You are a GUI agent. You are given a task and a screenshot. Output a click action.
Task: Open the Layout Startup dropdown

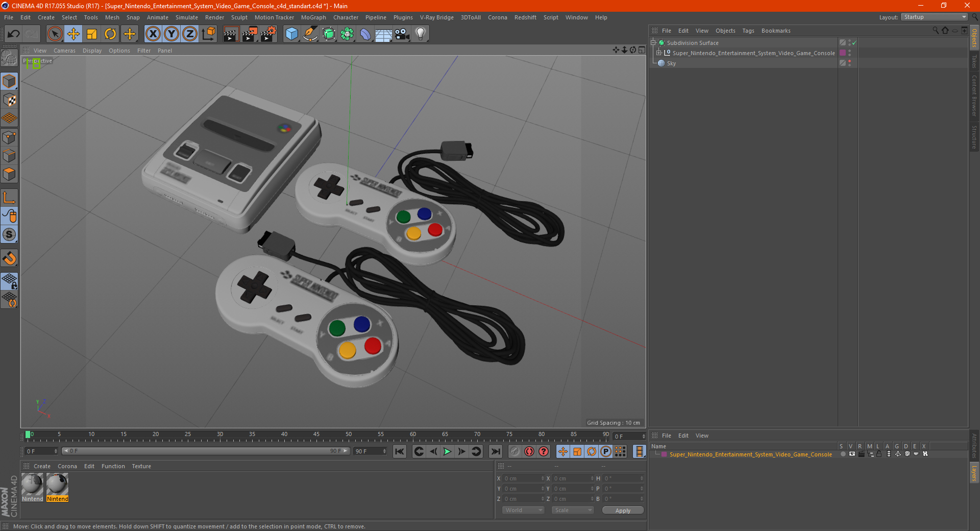point(935,17)
